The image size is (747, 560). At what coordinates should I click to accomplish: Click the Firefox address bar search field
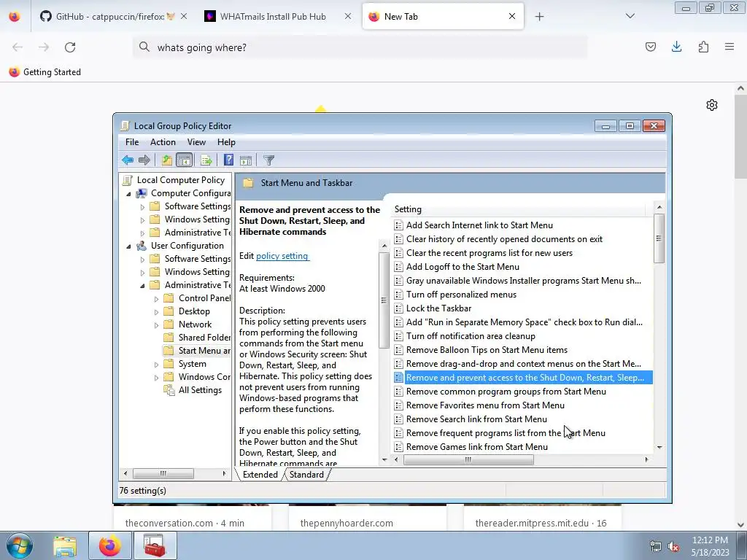click(x=360, y=47)
